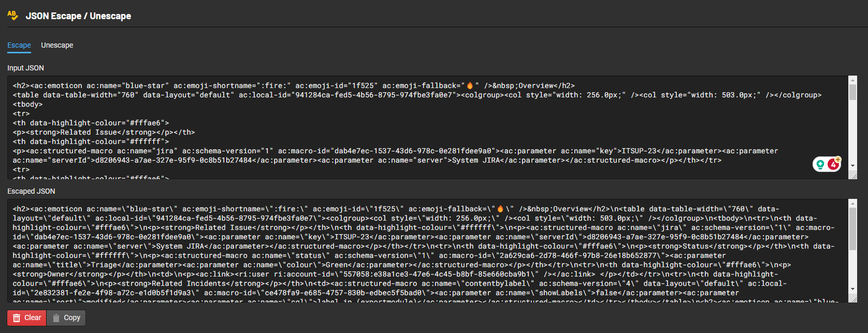The image size is (868, 333).
Task: Click the Input JSON scrollbar down arrow
Action: [x=852, y=166]
